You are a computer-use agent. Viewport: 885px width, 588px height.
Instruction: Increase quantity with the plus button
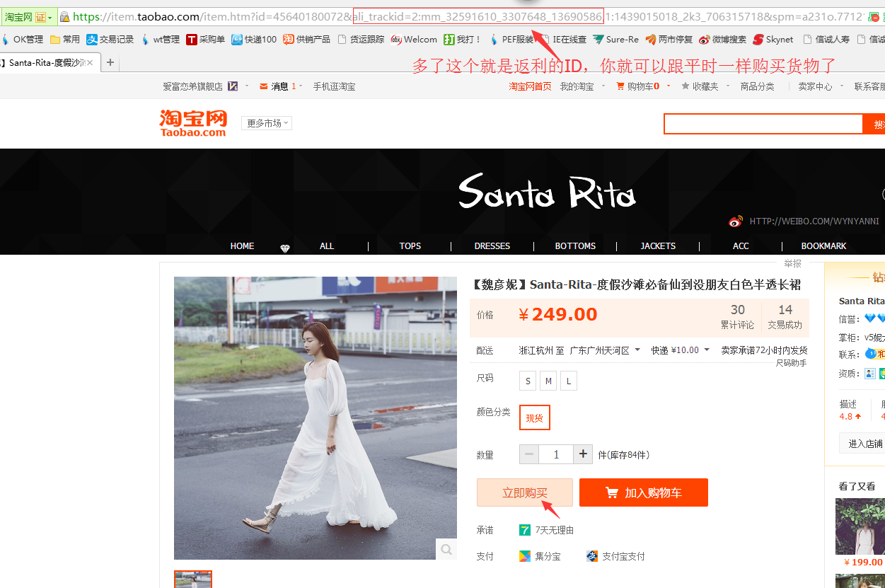click(583, 454)
